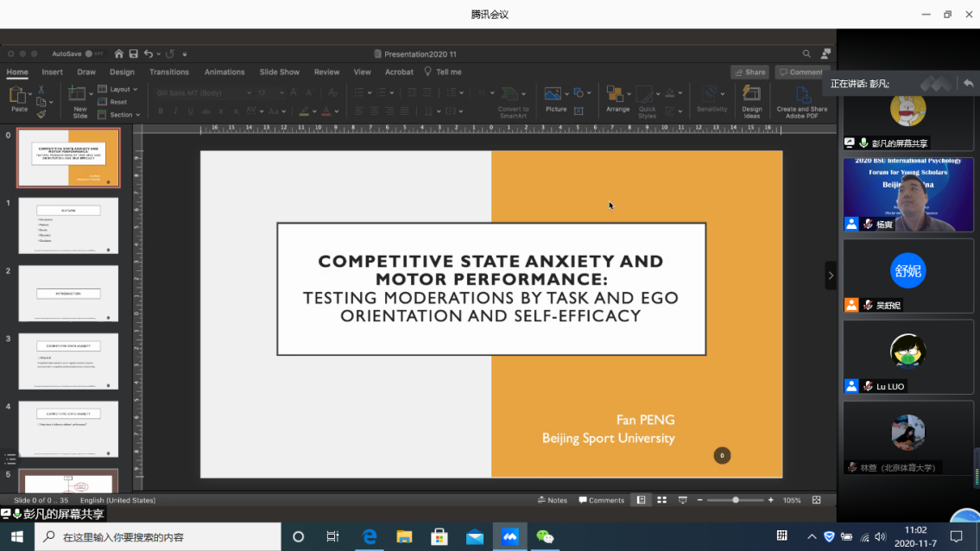980x551 pixels.
Task: Open the Transitions tab
Action: [168, 72]
